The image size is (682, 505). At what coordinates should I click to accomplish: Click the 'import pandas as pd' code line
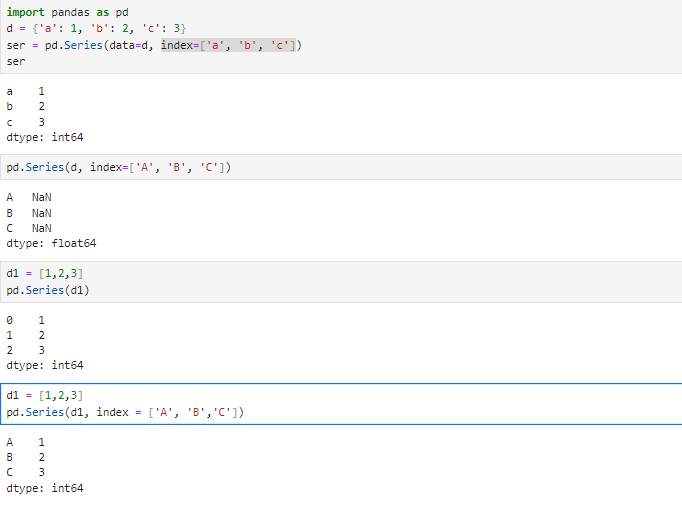[x=67, y=12]
